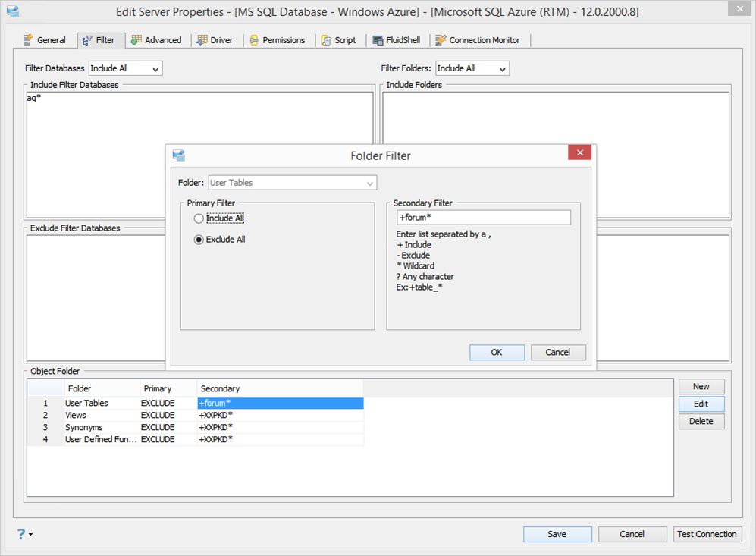Screen dimensions: 756x556
Task: Switch to the Permissions tab
Action: [x=278, y=40]
